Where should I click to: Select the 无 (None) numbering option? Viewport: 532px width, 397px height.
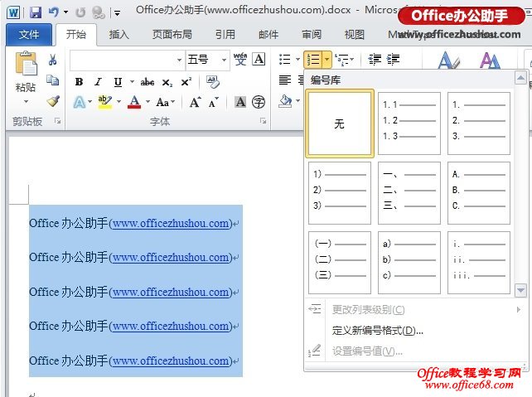[x=340, y=123]
